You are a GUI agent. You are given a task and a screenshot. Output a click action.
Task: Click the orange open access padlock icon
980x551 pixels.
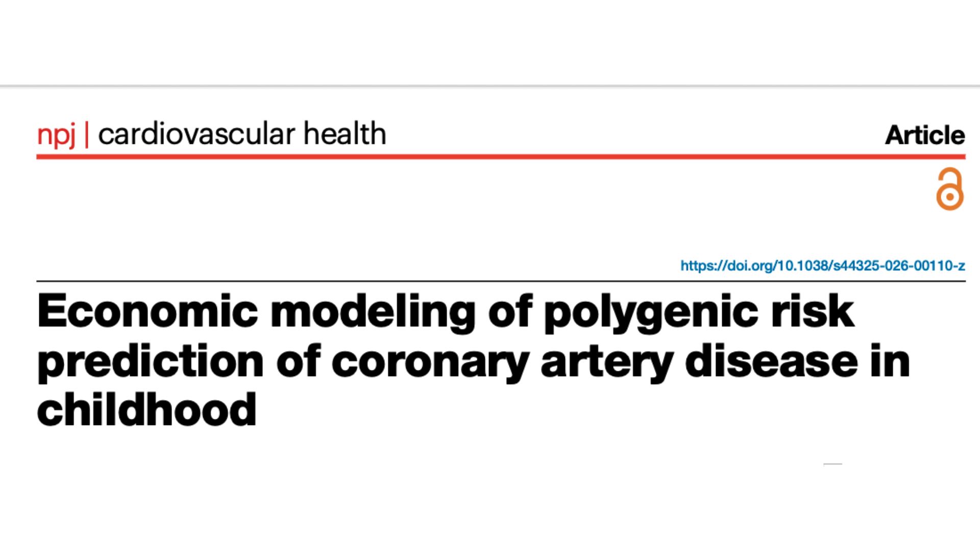(x=950, y=189)
